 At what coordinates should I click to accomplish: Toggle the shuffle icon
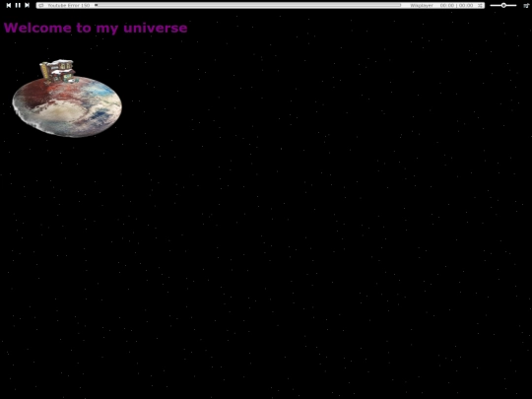coord(480,6)
